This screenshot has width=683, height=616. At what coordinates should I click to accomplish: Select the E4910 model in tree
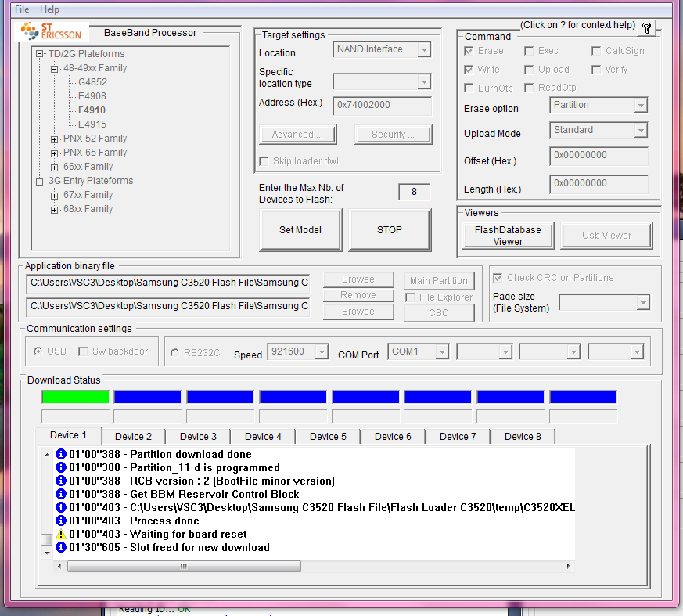point(92,110)
